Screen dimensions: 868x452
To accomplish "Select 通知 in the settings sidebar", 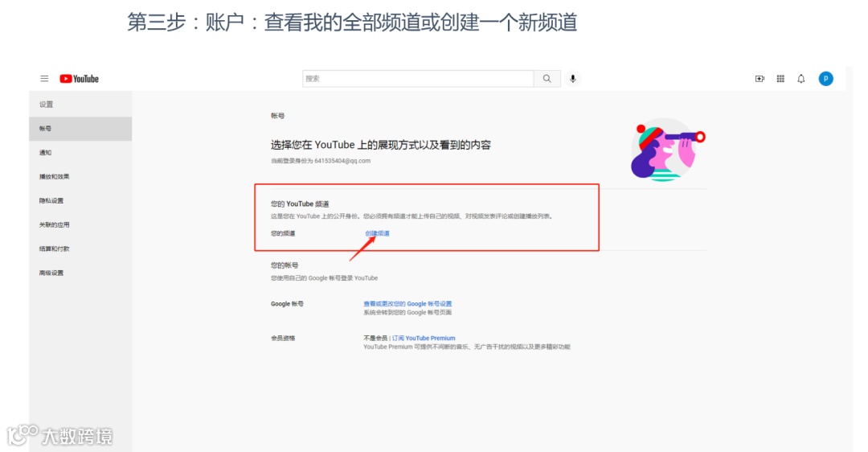I will point(80,152).
